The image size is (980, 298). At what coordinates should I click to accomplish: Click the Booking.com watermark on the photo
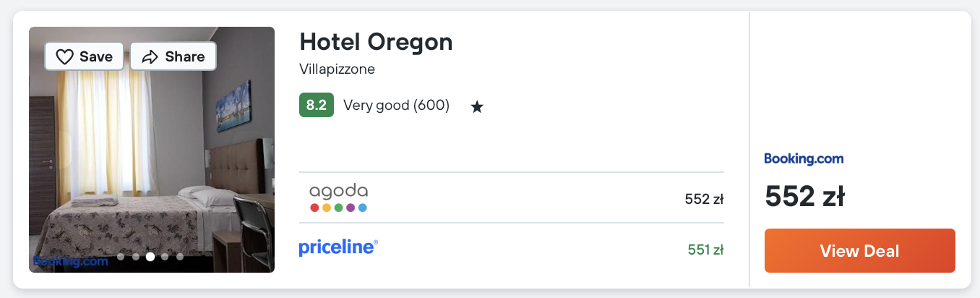tap(70, 260)
